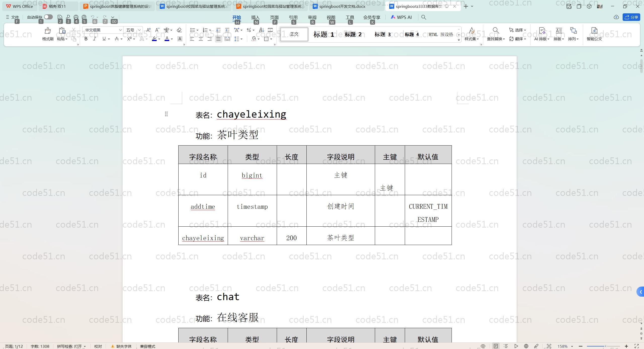
Task: Toggle the auto-save switch
Action: 48,17
